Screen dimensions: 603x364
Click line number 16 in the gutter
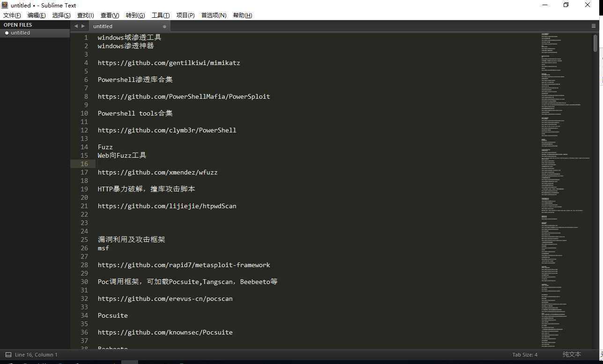click(x=84, y=164)
